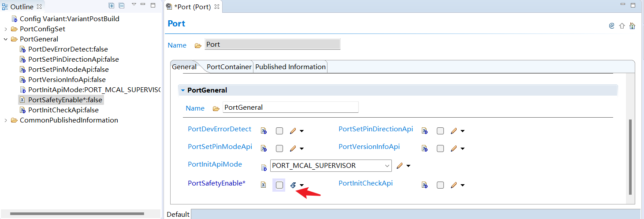Select the *Port (Port) editor tab
Image resolution: width=644 pixels, height=219 pixels.
tap(193, 7)
